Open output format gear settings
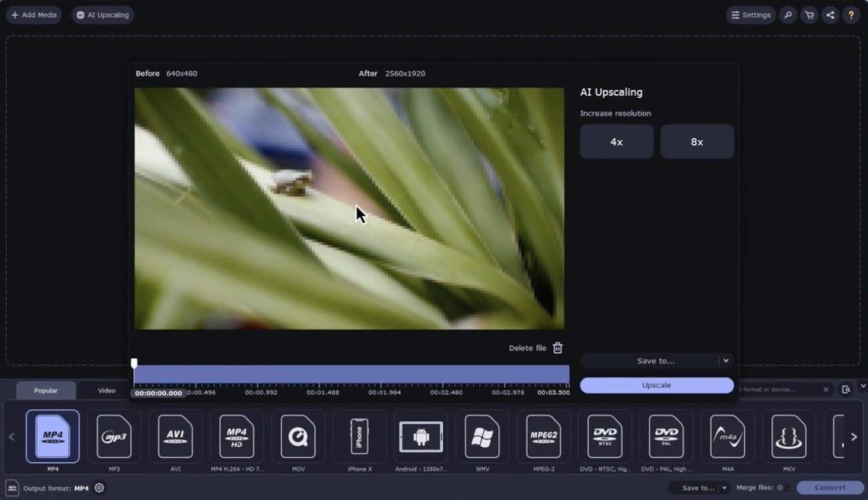This screenshot has width=868, height=500. coord(99,488)
